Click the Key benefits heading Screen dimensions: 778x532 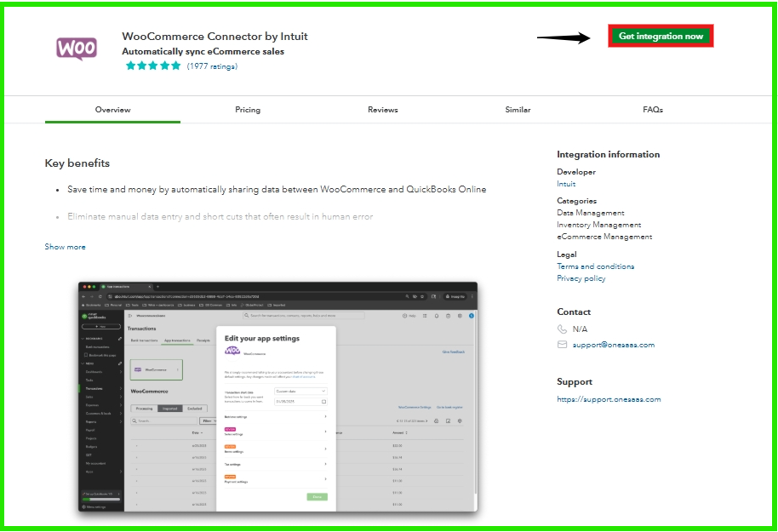(x=77, y=163)
